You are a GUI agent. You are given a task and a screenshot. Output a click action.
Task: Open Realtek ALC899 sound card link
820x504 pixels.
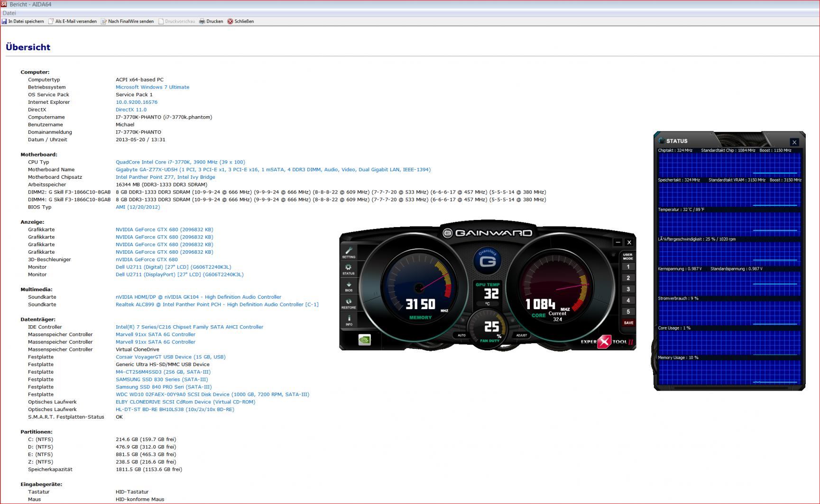[x=217, y=305]
